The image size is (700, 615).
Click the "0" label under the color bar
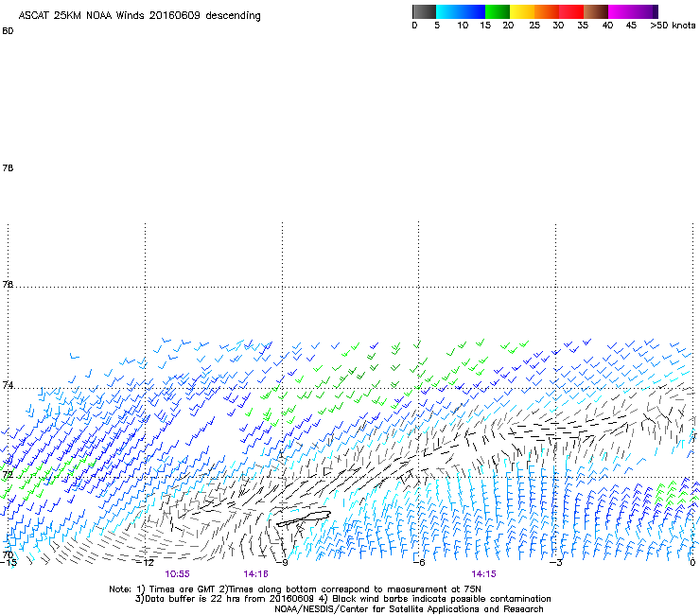(414, 26)
